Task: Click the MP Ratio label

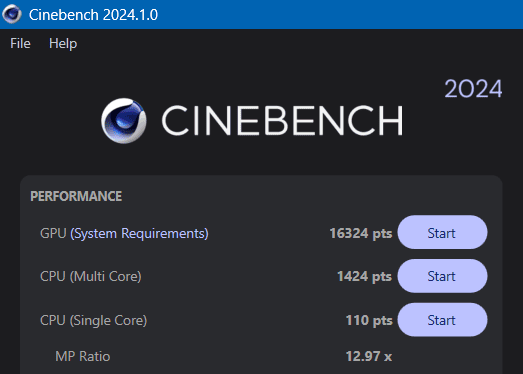Action: click(83, 356)
